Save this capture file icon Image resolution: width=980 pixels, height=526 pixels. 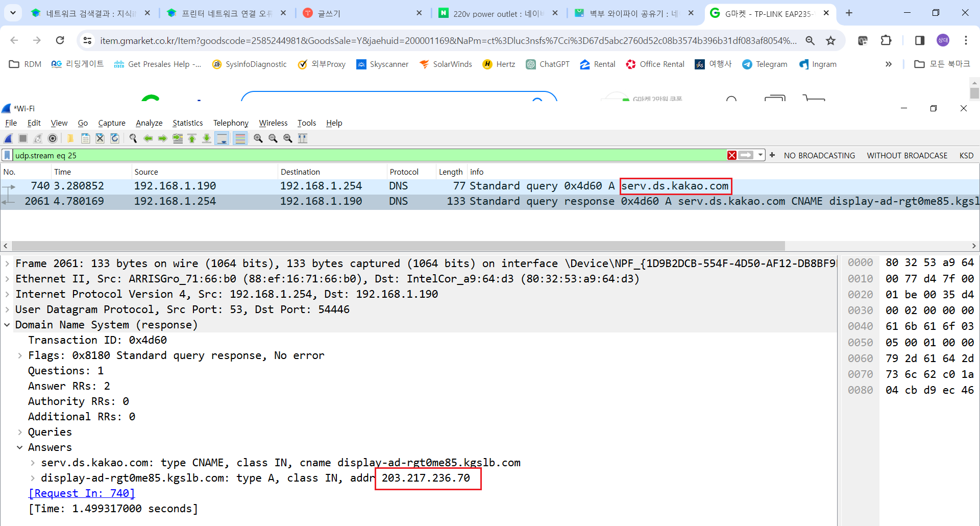86,138
